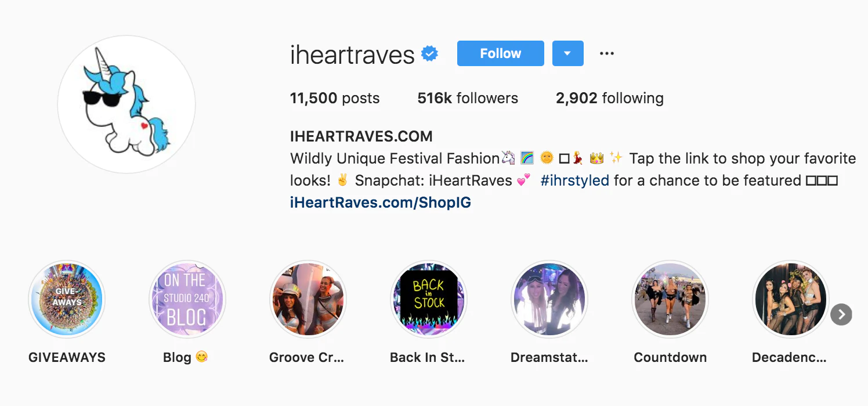Expand the suggested accounts dropdown arrow

pyautogui.click(x=567, y=53)
